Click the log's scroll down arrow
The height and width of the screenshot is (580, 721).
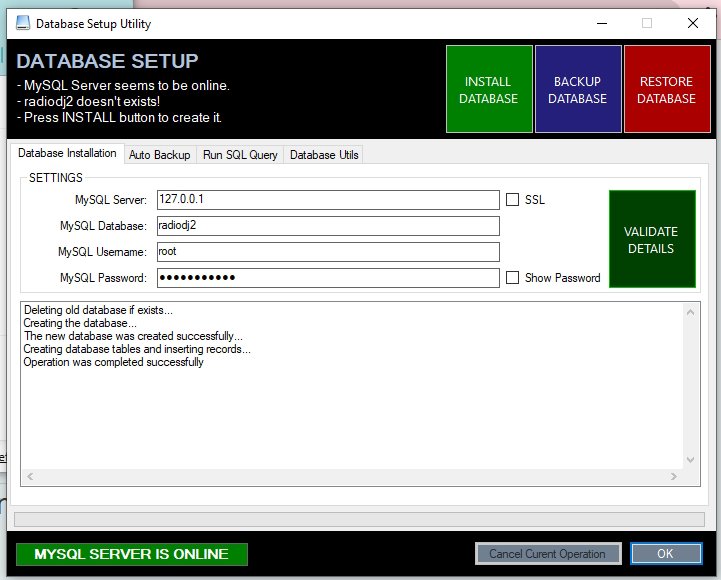690,460
